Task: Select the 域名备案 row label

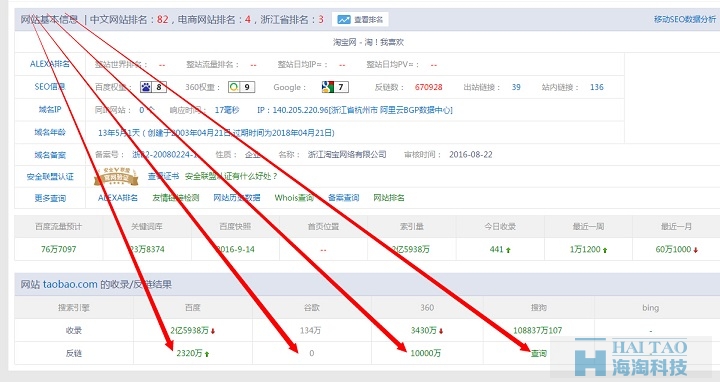Action: click(50, 155)
